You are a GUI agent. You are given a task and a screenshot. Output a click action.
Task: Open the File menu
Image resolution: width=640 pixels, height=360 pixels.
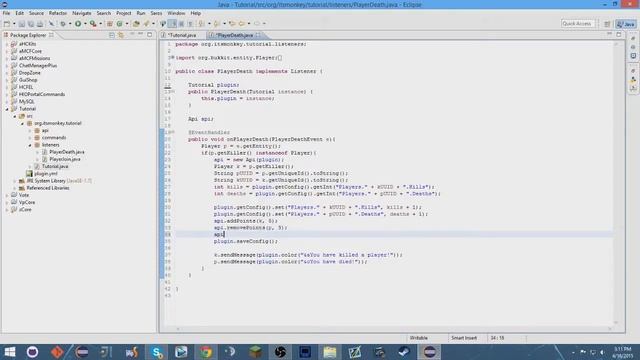7,13
